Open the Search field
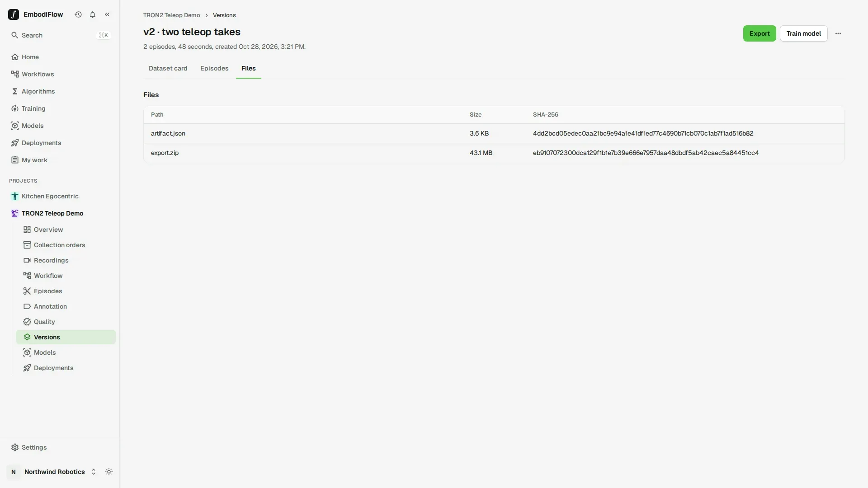 (60, 35)
